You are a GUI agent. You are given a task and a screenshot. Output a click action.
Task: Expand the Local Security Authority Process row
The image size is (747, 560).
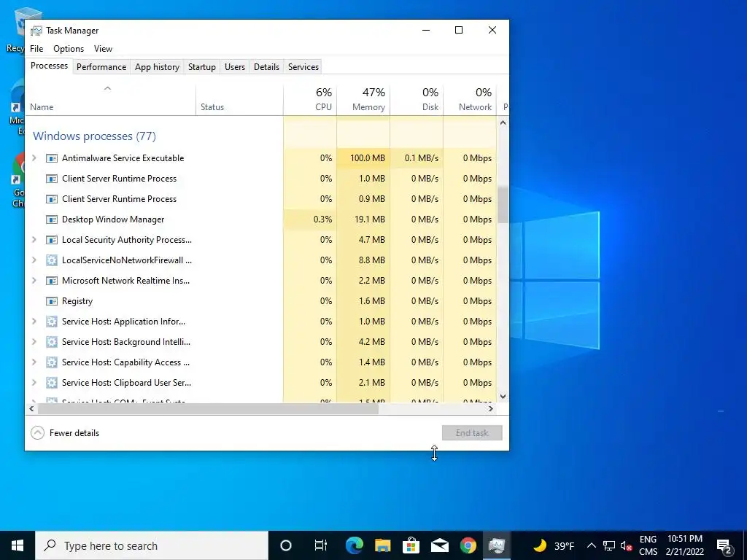point(34,240)
